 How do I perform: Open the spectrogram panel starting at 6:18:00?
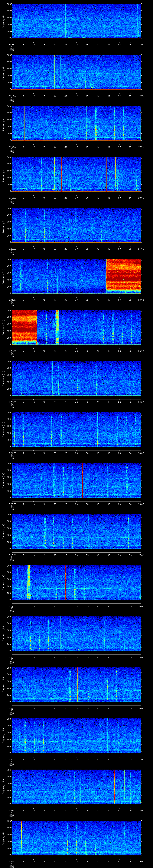[76, 123]
